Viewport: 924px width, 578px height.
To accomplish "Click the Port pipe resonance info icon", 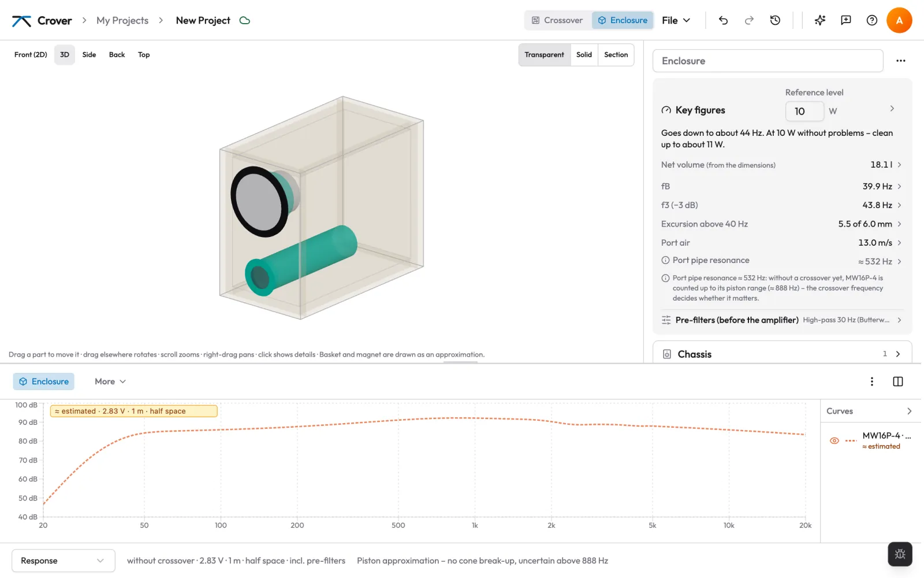I will [x=665, y=260].
